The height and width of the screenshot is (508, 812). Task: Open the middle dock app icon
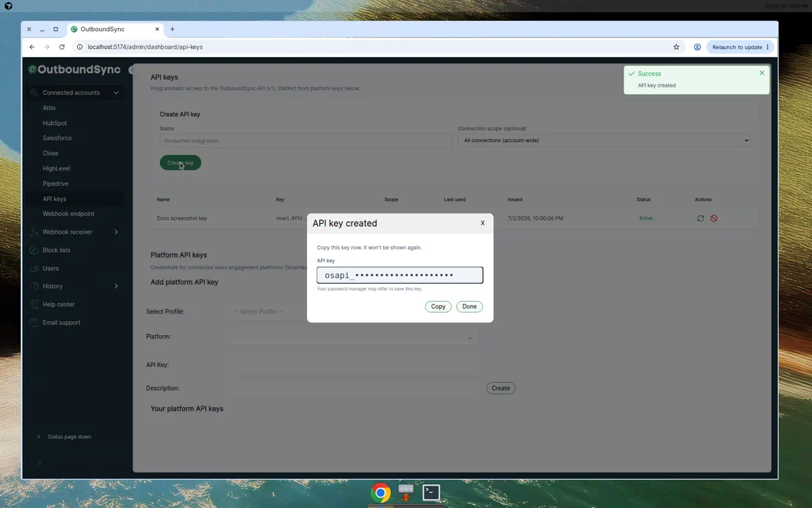[x=406, y=493]
